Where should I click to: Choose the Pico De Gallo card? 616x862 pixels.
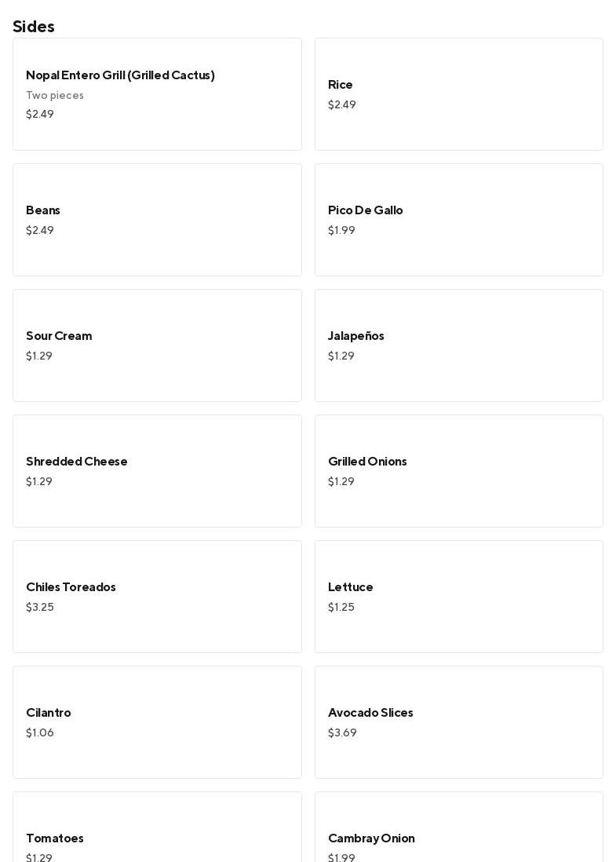tap(458, 219)
